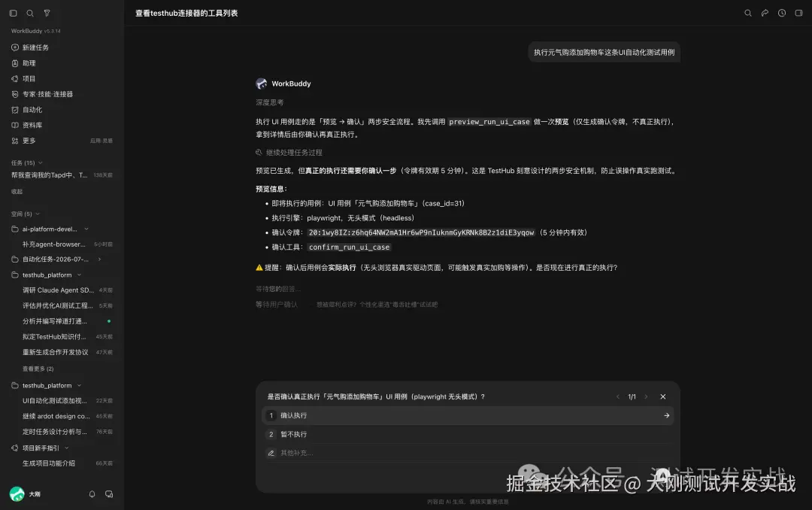Click the 项目 project icon

15,79
